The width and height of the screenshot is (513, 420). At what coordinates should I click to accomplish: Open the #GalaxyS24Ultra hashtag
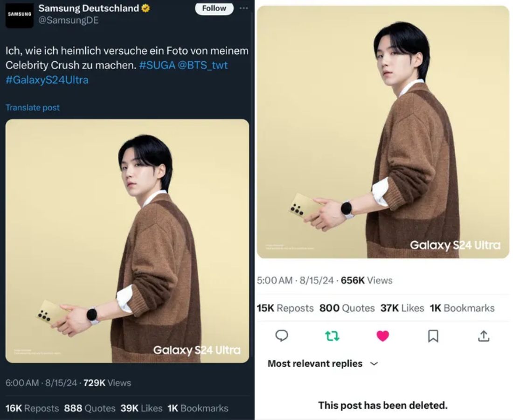[x=47, y=80]
